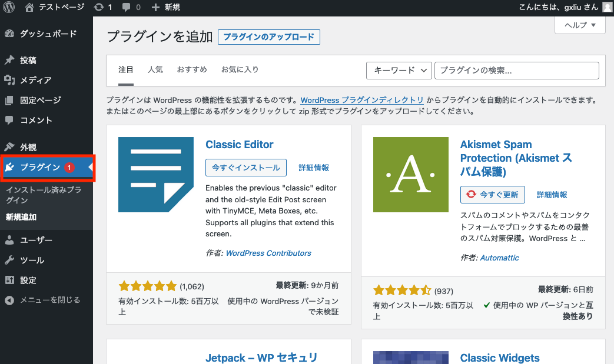614x364 pixels.
Task: Click the Classic Editor five-star rating
Action: (x=148, y=286)
